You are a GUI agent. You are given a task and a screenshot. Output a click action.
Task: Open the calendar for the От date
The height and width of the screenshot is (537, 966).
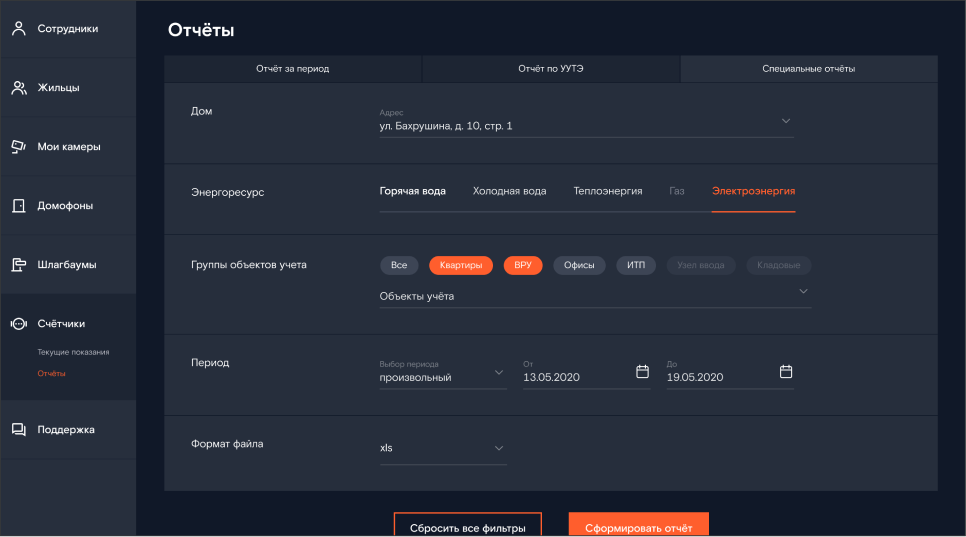643,371
